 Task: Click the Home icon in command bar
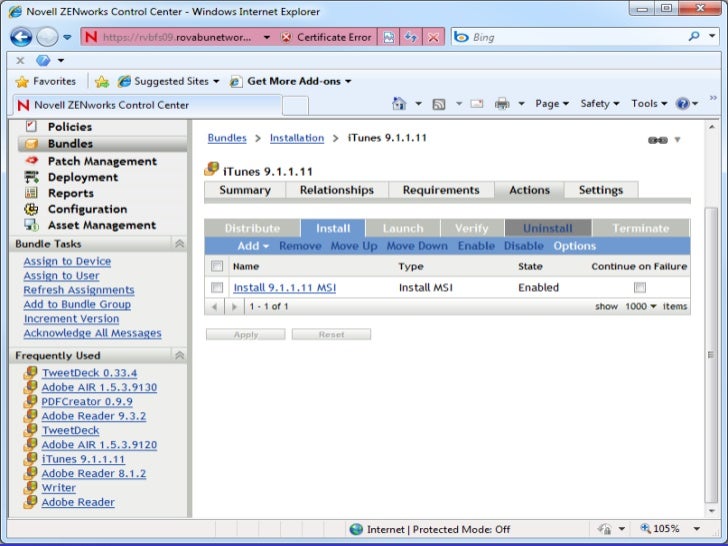coord(399,104)
